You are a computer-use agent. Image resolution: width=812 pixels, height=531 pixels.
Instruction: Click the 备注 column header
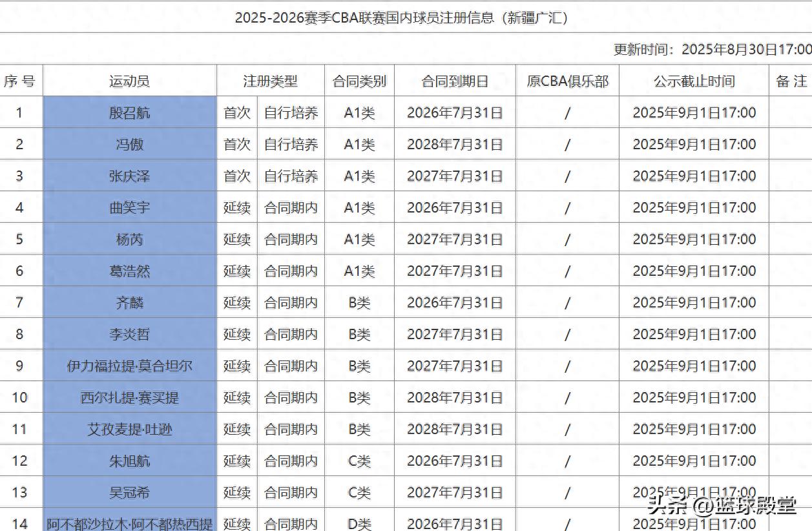791,81
